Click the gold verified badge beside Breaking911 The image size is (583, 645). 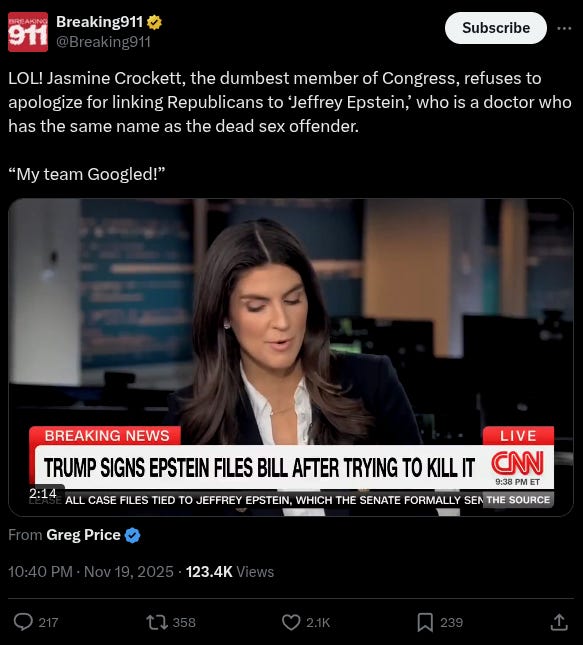pyautogui.click(x=154, y=22)
